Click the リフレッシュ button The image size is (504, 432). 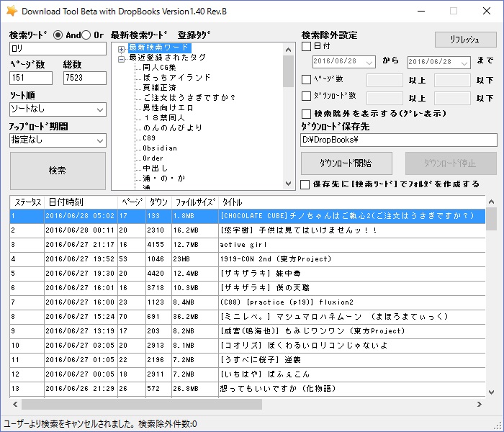(465, 40)
